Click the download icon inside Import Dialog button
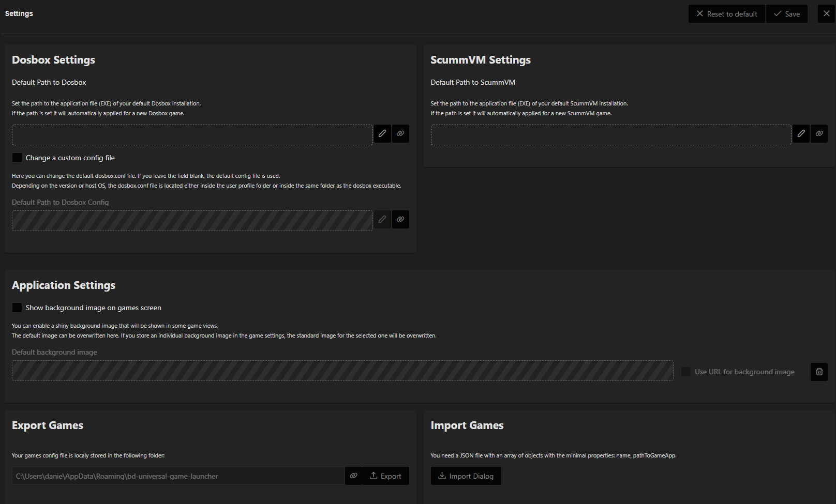836x504 pixels. (x=442, y=476)
